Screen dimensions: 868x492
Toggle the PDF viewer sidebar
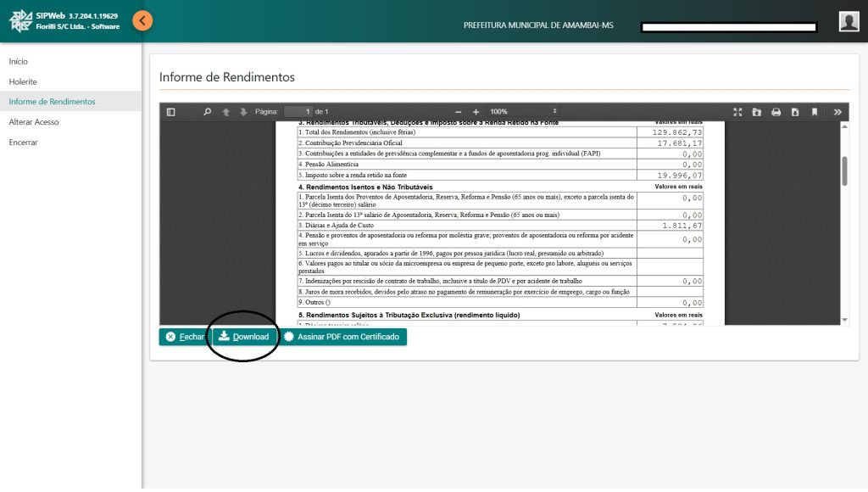coord(170,112)
